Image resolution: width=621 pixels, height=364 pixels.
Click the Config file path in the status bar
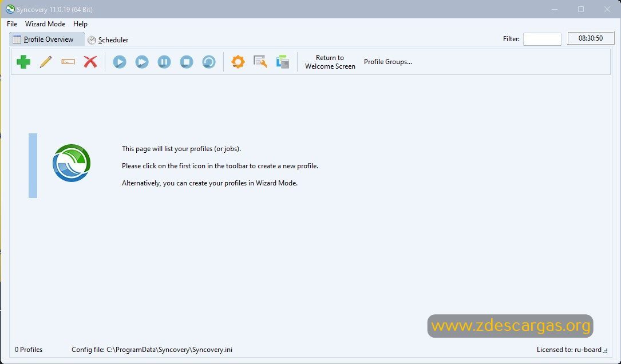152,350
